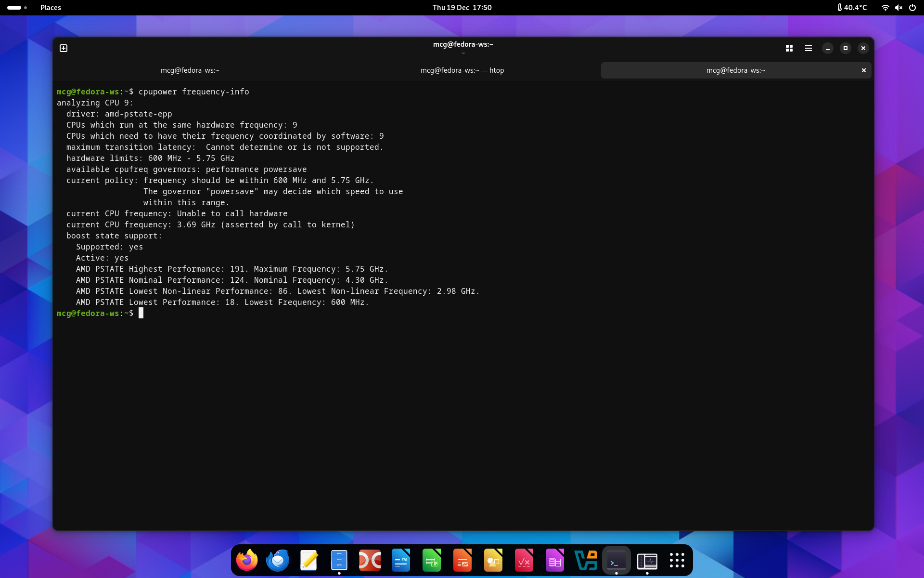Image resolution: width=924 pixels, height=578 pixels.
Task: Switch to the first mcg@fedora-ws tab
Action: 190,70
